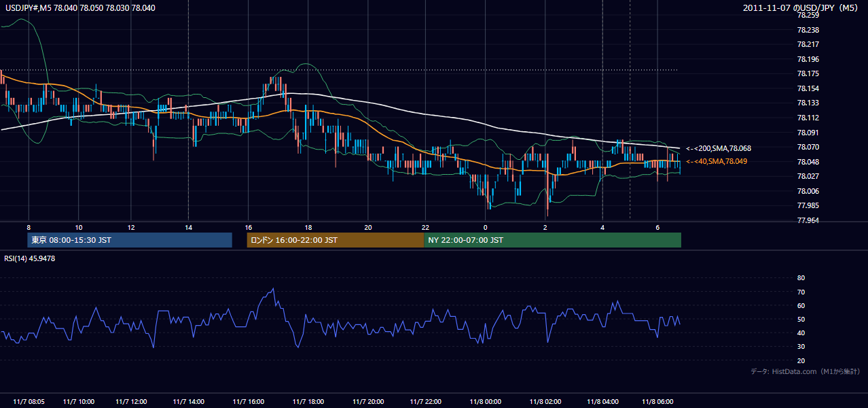Select the 11/7 10:00 time axis label
Screen dimensions: 868x408
pyautogui.click(x=78, y=401)
